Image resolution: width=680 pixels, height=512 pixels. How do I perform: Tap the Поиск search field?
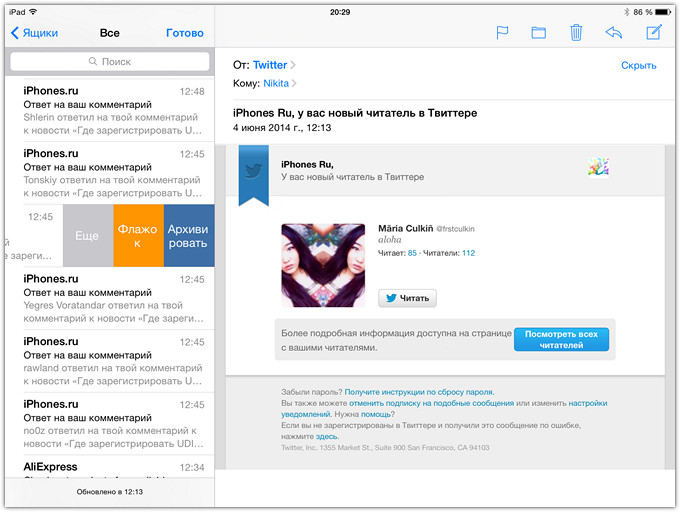[x=110, y=62]
